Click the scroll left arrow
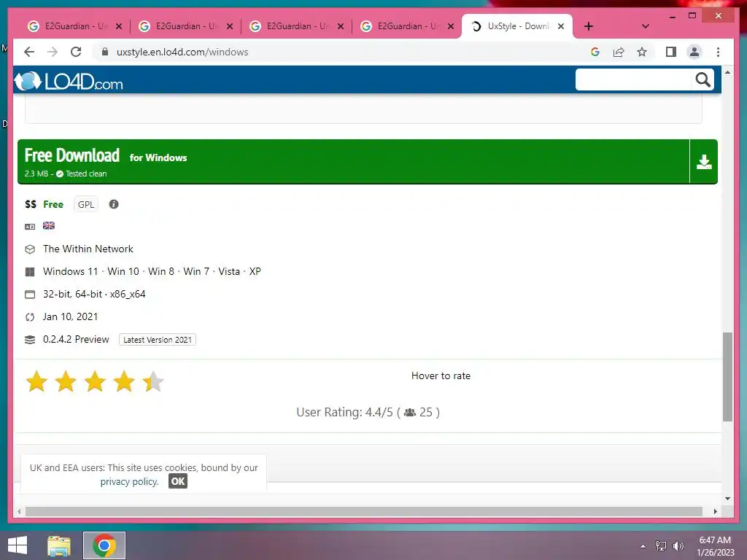Screen dimensions: 747x560 click(19, 511)
